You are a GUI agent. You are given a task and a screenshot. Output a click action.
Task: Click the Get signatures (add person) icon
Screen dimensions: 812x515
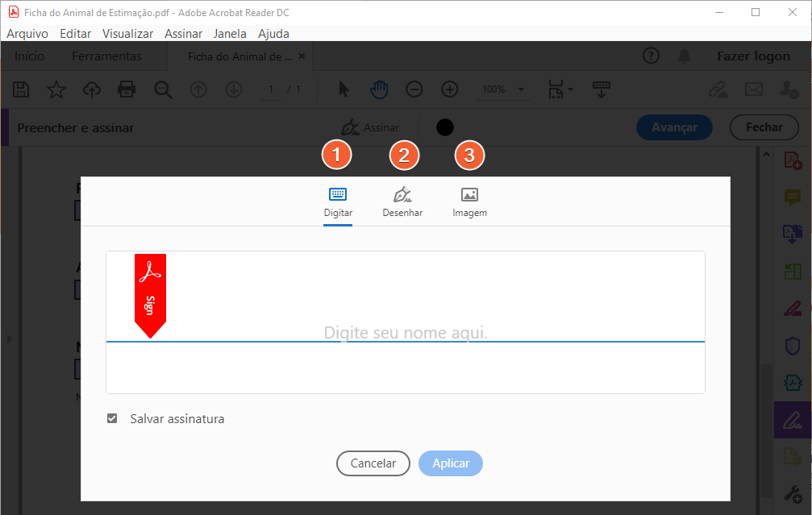click(788, 89)
